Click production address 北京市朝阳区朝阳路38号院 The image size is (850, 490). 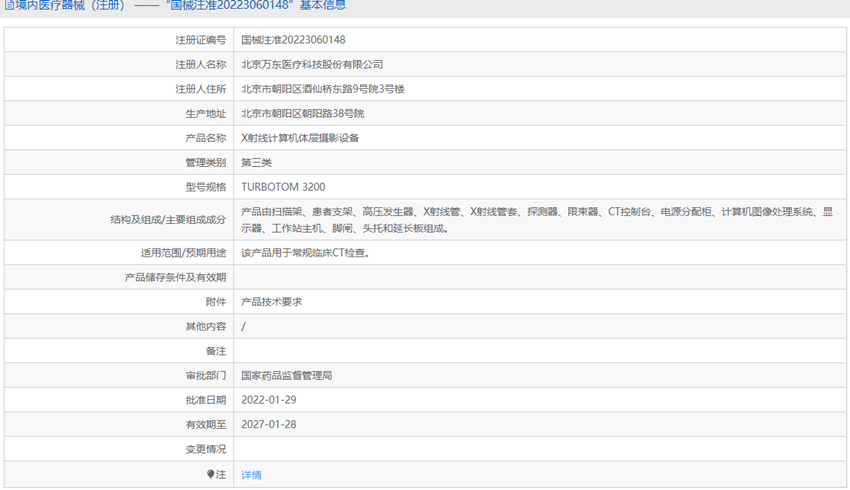coord(302,113)
